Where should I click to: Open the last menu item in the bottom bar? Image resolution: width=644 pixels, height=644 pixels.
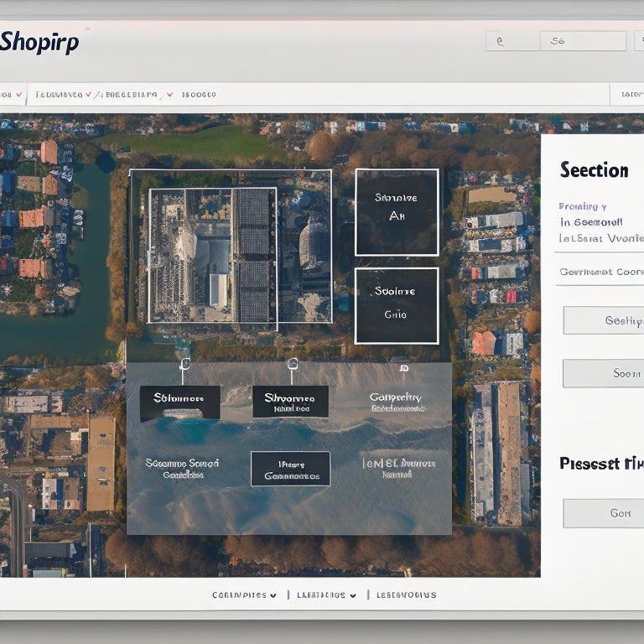(407, 595)
